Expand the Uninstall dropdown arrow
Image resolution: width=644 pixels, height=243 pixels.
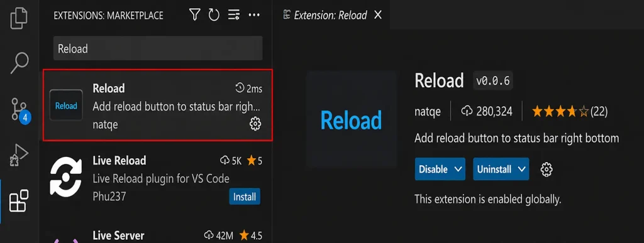coord(522,169)
